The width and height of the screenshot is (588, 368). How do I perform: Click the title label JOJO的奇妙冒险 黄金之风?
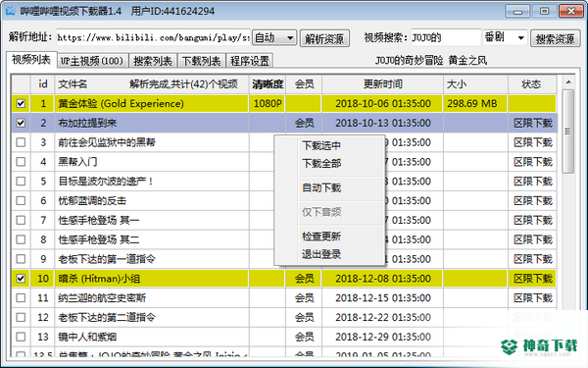[431, 61]
